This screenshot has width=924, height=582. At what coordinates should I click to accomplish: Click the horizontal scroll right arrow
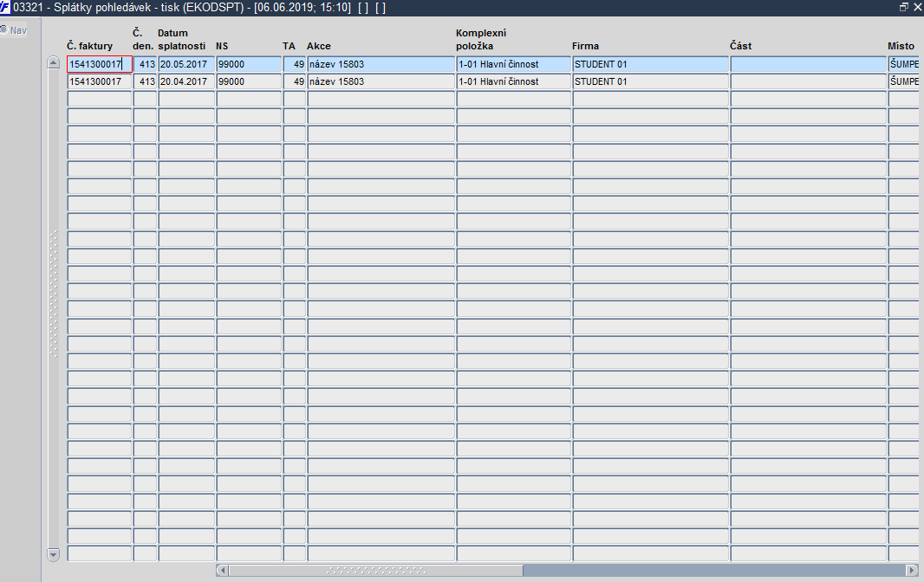point(912,570)
